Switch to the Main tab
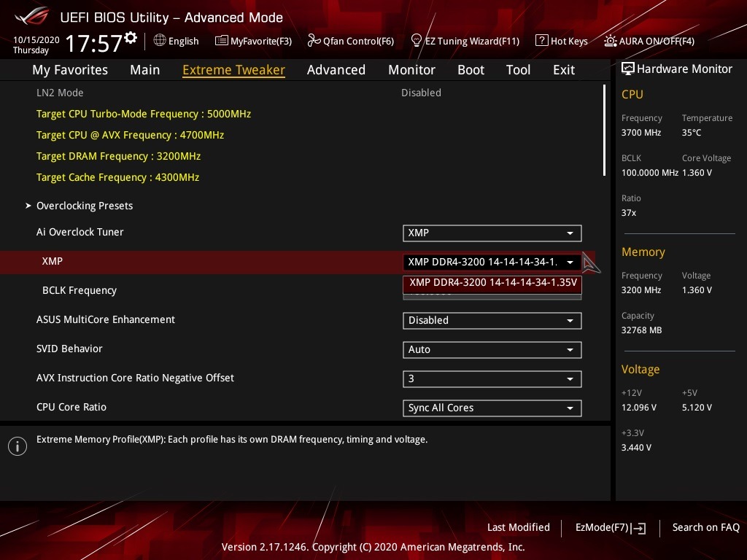747x560 pixels. click(145, 70)
